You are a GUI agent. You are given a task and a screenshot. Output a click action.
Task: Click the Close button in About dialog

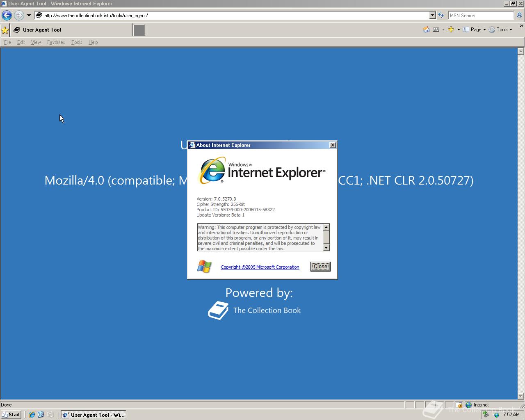coord(320,267)
